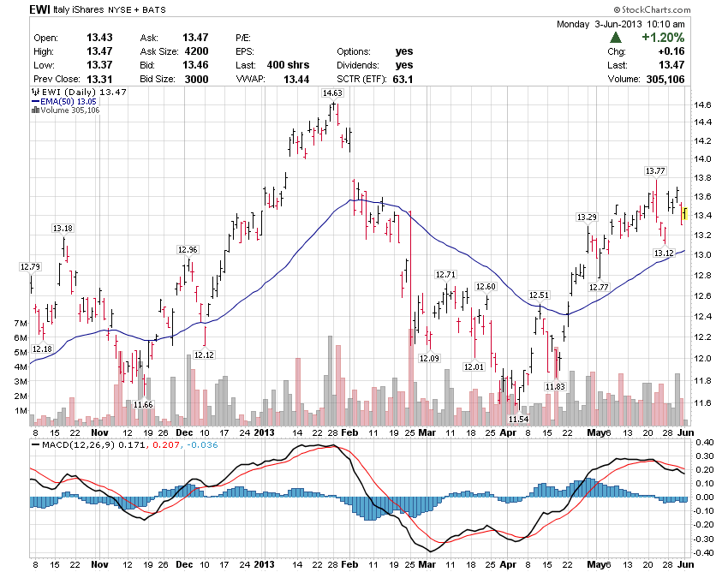Viewport: 728px width, 572px height.
Task: Click the Prev Close value 13.31
Action: (x=99, y=80)
